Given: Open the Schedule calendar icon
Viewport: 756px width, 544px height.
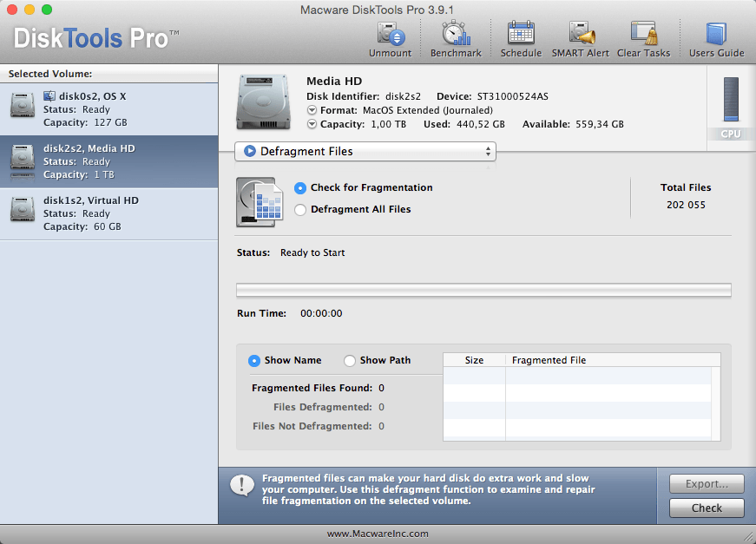Looking at the screenshot, I should click(521, 34).
